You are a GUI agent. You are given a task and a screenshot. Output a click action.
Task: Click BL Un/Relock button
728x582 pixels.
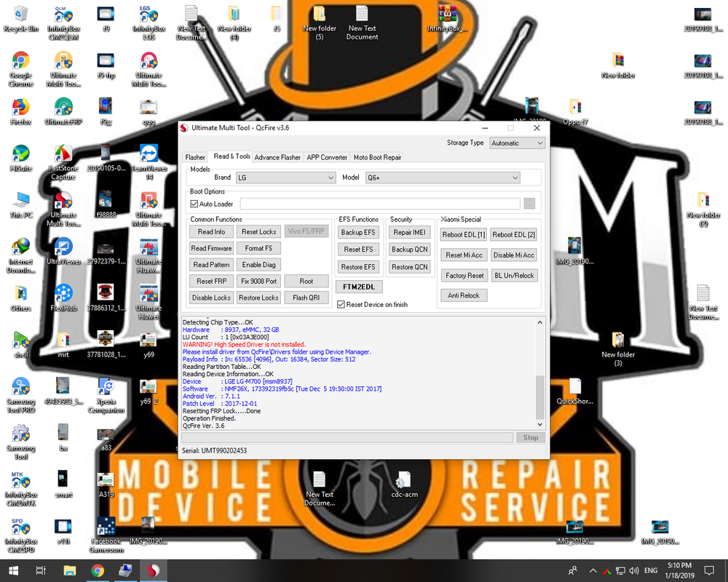514,275
